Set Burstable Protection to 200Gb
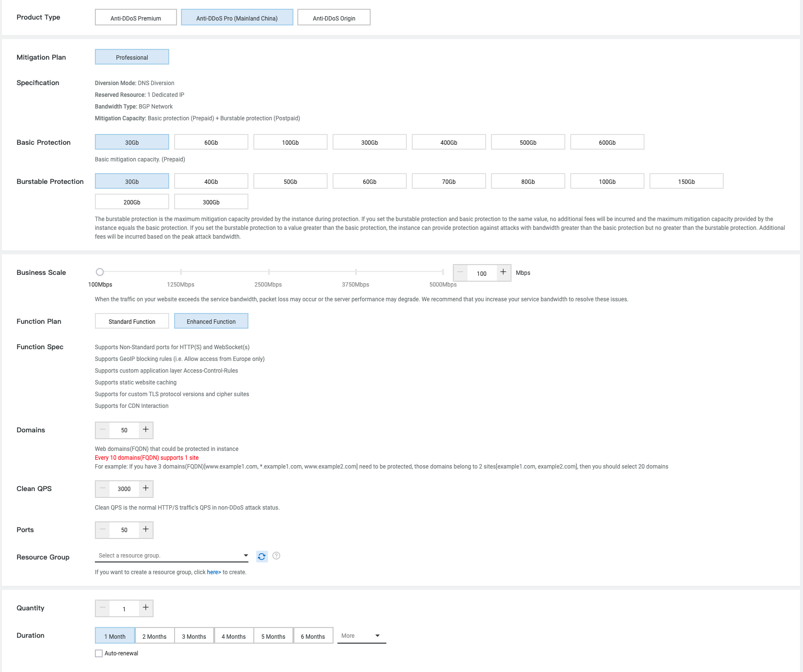The width and height of the screenshot is (803, 672). point(132,202)
